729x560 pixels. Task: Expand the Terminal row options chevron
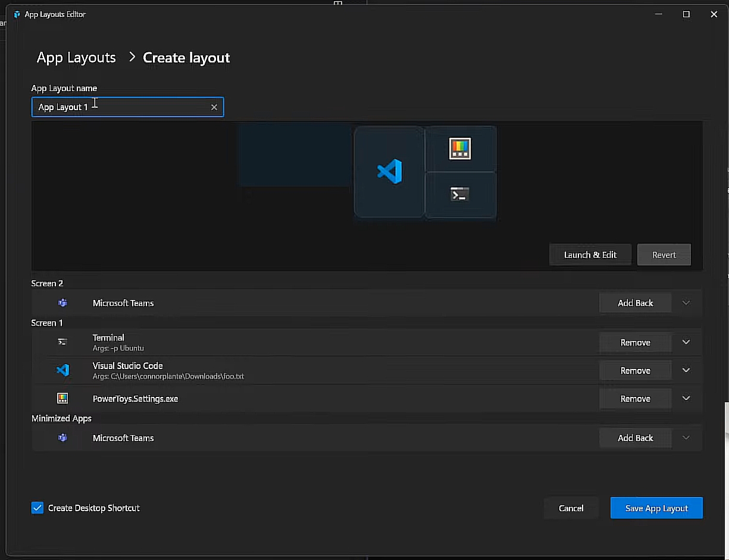coord(686,342)
